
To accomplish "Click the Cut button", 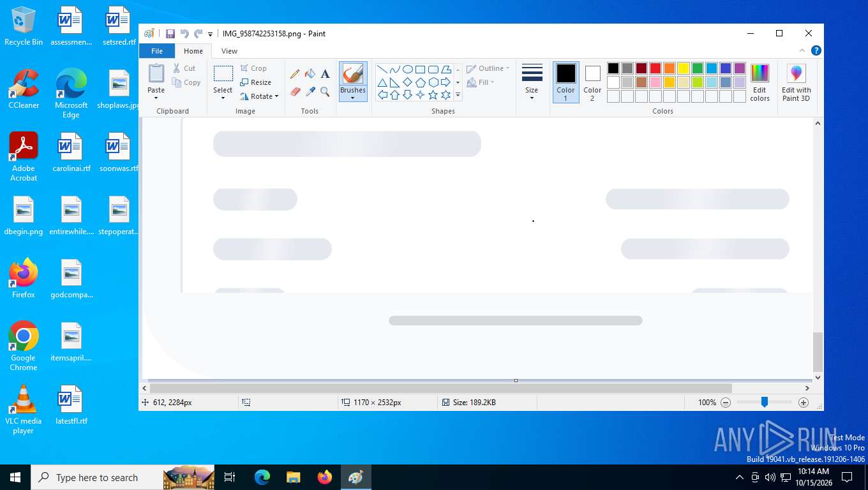I will click(184, 68).
